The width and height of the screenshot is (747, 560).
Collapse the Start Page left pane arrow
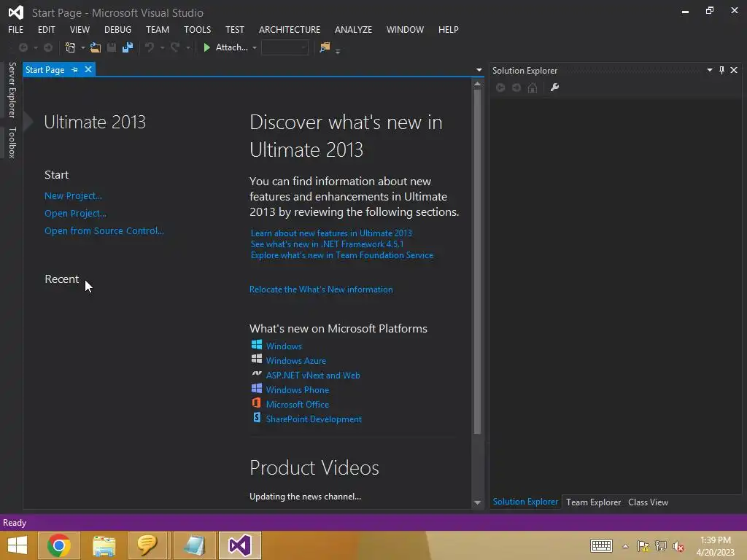tap(28, 122)
